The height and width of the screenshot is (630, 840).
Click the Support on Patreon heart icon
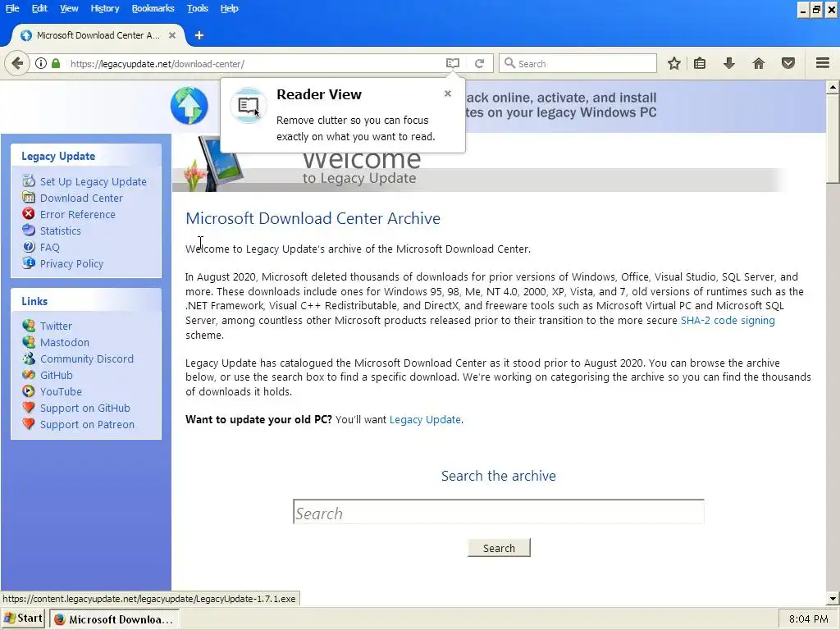[x=29, y=424]
